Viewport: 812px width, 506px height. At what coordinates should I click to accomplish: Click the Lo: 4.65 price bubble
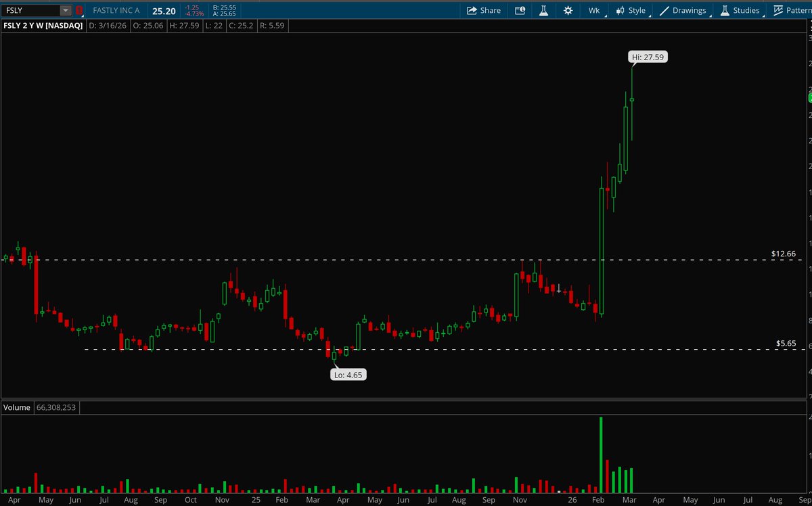[348, 374]
